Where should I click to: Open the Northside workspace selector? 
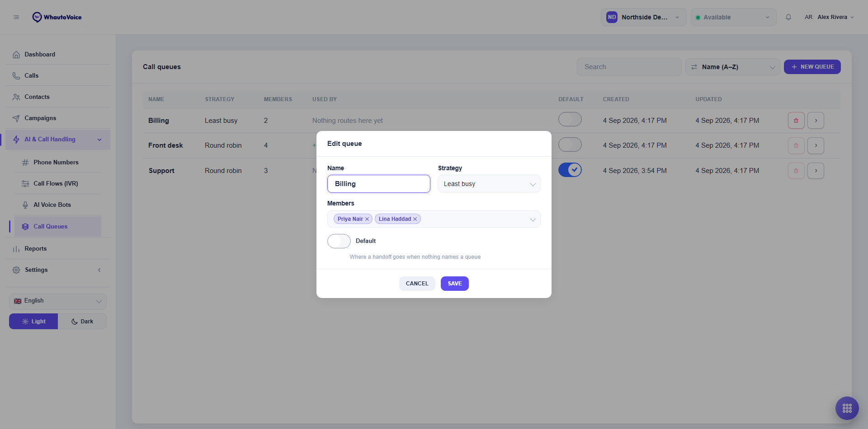[x=644, y=17]
